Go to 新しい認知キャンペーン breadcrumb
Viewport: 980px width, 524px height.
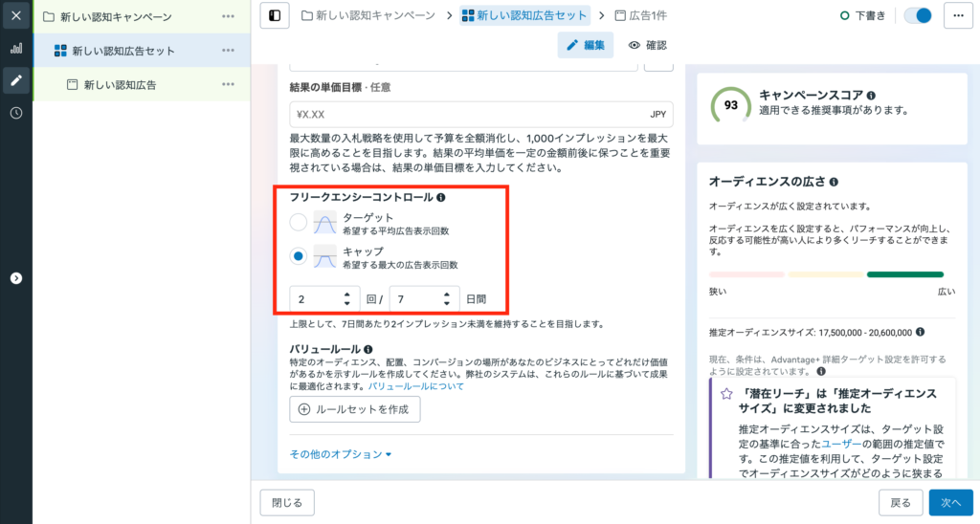(368, 15)
